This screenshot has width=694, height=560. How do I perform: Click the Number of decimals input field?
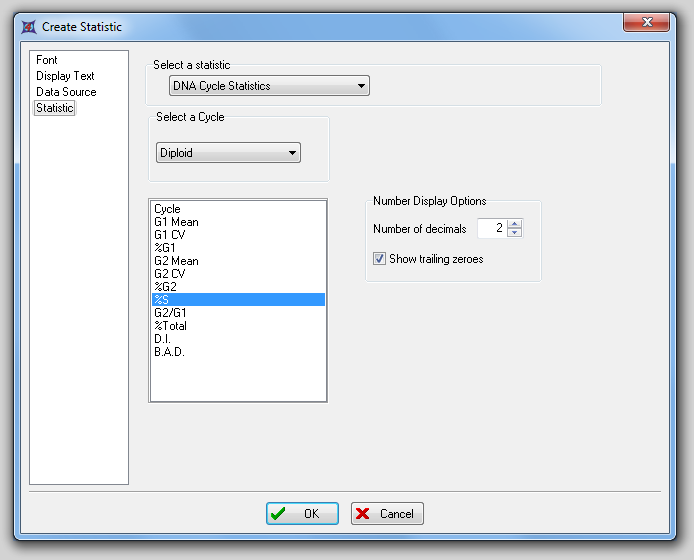click(x=491, y=229)
